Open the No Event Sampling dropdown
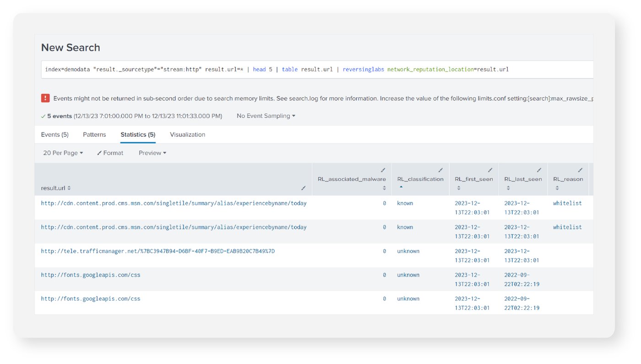The height and width of the screenshot is (364, 641). click(x=266, y=116)
